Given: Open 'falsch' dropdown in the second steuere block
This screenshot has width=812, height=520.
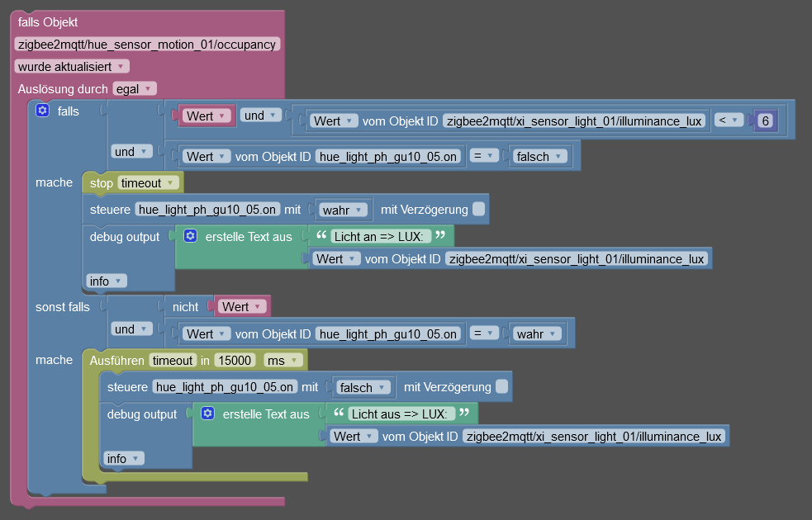Looking at the screenshot, I should click(x=363, y=388).
